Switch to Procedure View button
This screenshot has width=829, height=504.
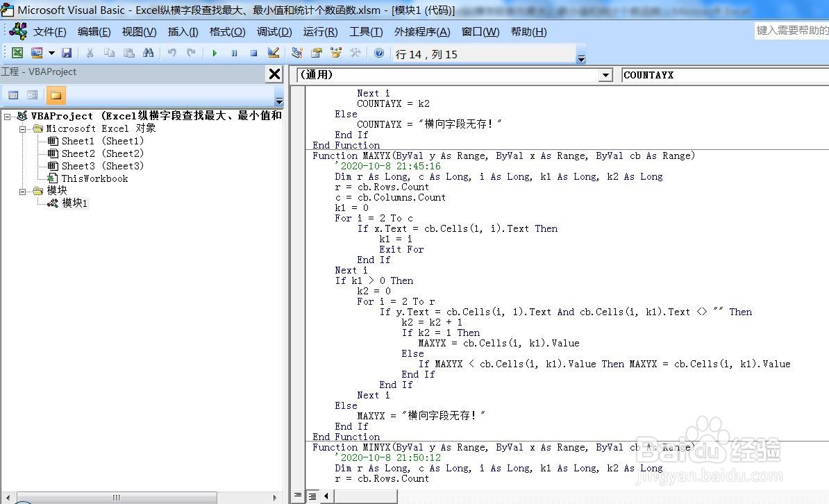pyautogui.click(x=298, y=496)
